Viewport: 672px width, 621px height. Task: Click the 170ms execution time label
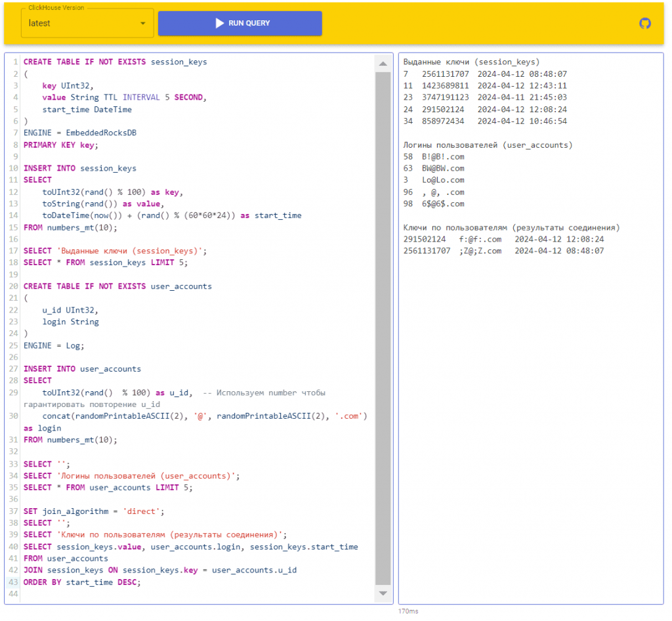[408, 611]
